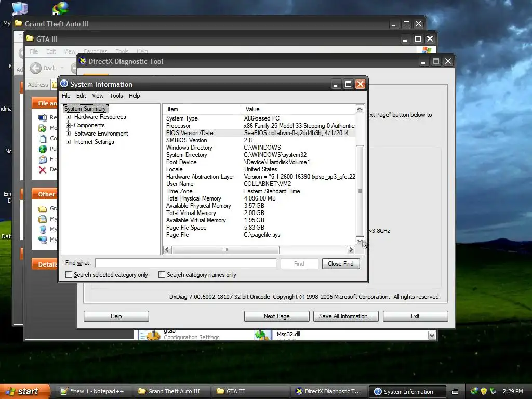Open the File menu in System Information

(x=66, y=96)
